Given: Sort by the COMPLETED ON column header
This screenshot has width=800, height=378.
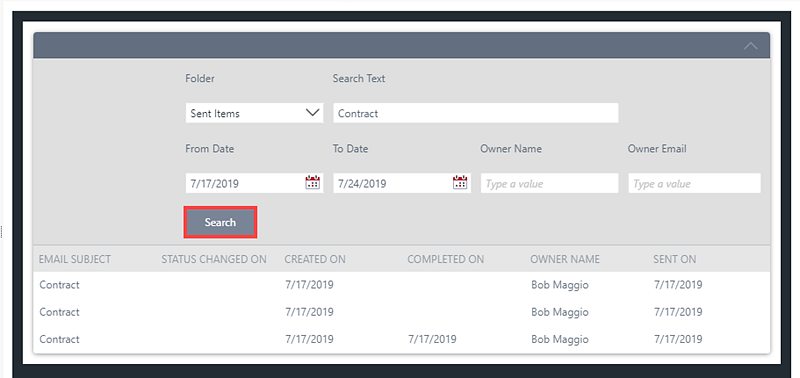Looking at the screenshot, I should (445, 259).
